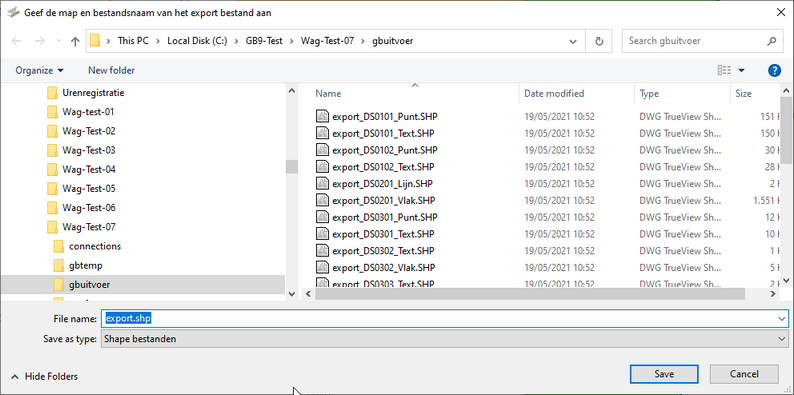794x395 pixels.
Task: Select file export_DS0201_Vlak.SHP
Action: pyautogui.click(x=383, y=201)
